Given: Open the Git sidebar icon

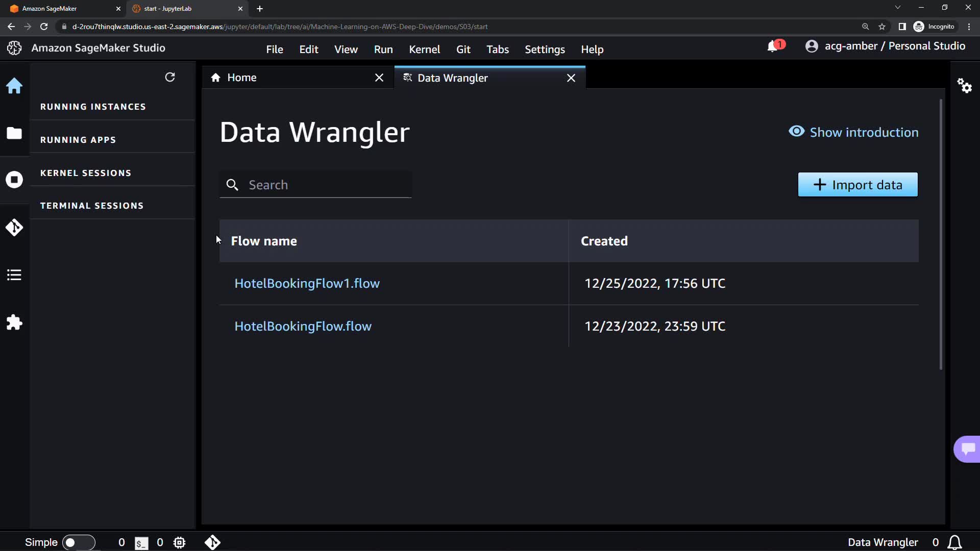Looking at the screenshot, I should [14, 228].
